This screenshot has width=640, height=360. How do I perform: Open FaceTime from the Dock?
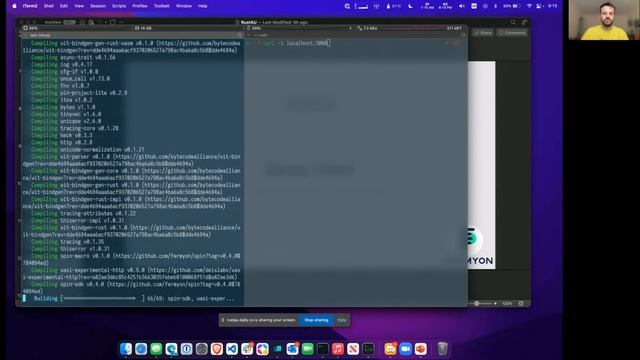(x=307, y=349)
